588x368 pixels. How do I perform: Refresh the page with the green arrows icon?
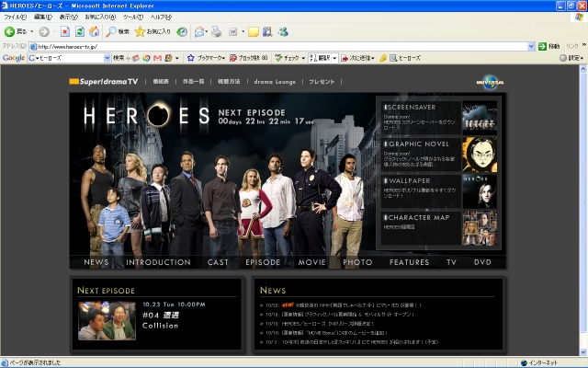click(x=80, y=32)
